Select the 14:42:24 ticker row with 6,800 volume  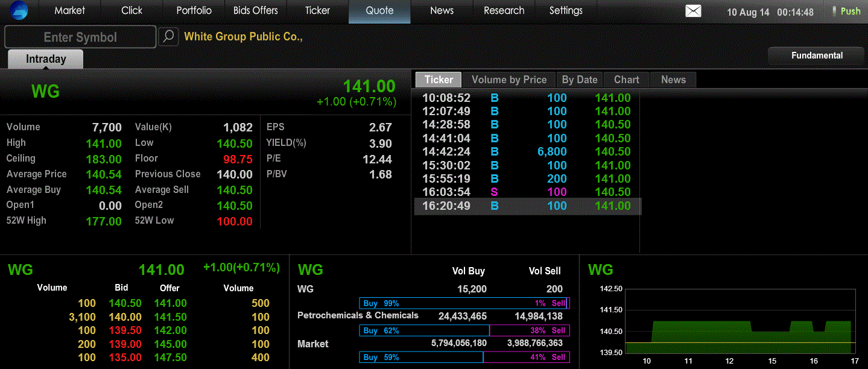527,151
